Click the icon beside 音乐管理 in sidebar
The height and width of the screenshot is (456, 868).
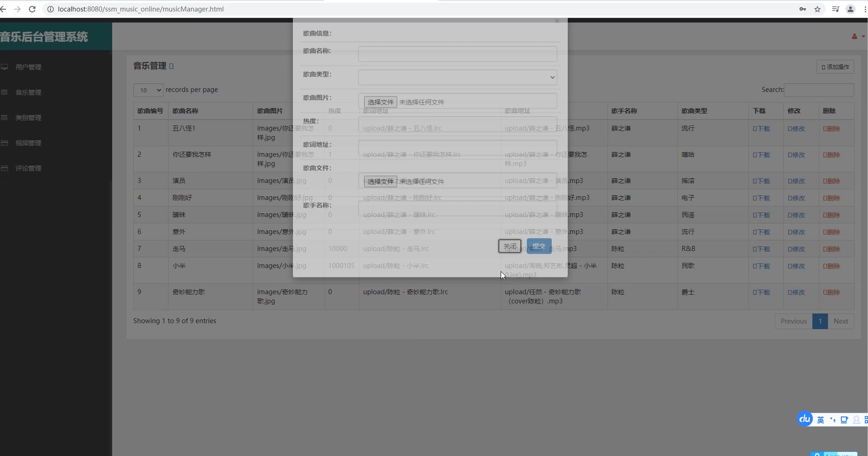[5, 92]
